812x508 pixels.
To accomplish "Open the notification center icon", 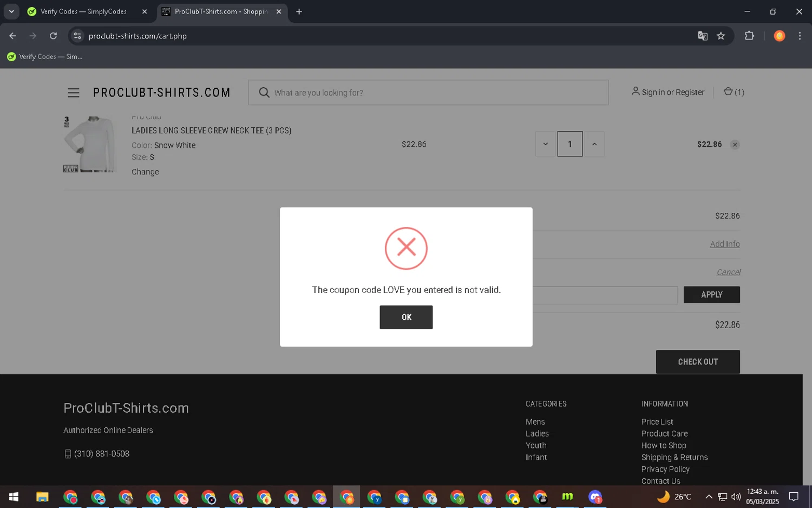I will pos(793,497).
